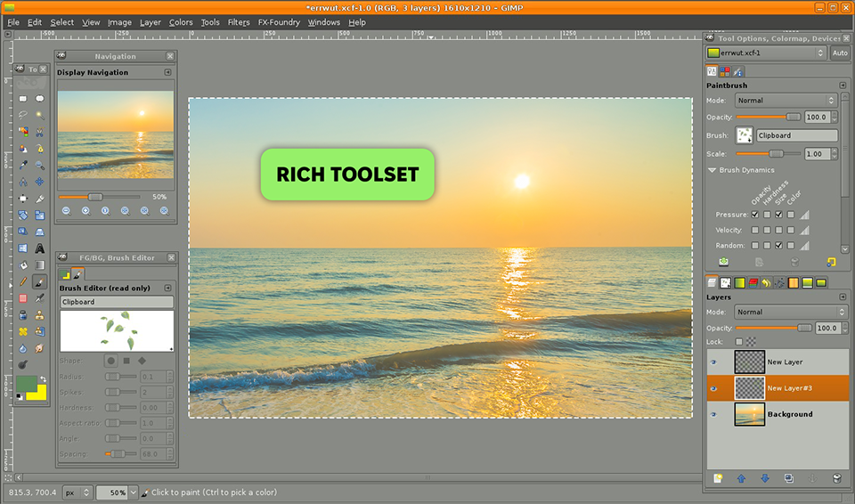855x504 pixels.
Task: Open the Layers panel menu arrow
Action: click(x=843, y=297)
